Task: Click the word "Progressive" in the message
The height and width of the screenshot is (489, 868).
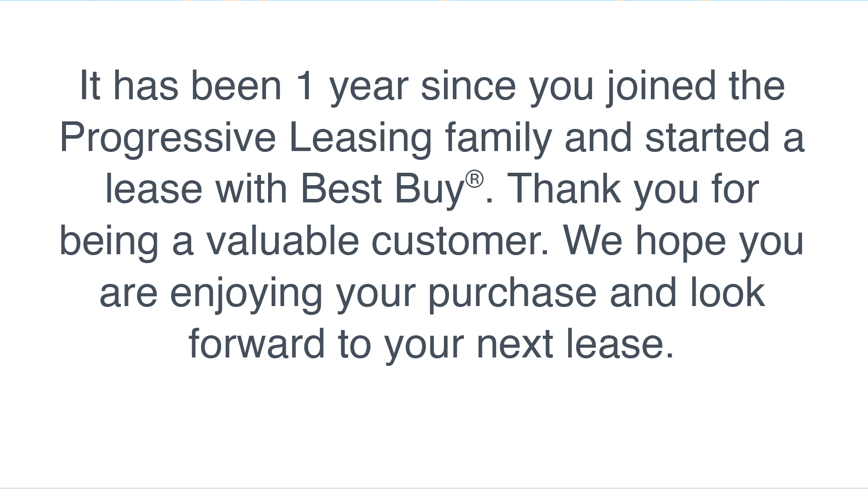Action: (167, 138)
